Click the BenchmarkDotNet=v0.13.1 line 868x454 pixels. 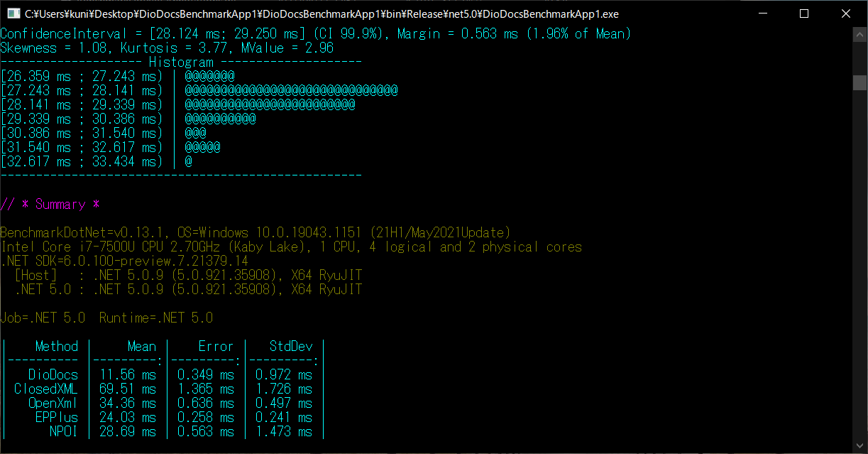(x=256, y=232)
